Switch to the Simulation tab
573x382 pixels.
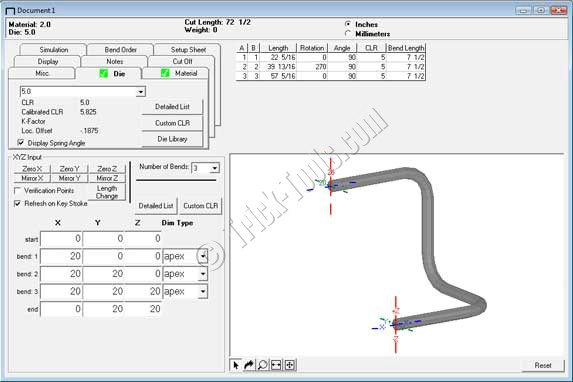pos(54,49)
